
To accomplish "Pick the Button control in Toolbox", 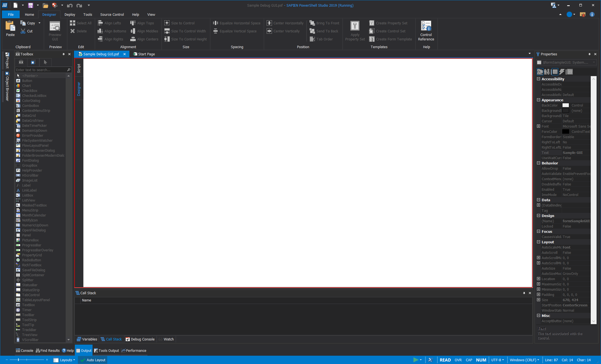I will [41, 81].
